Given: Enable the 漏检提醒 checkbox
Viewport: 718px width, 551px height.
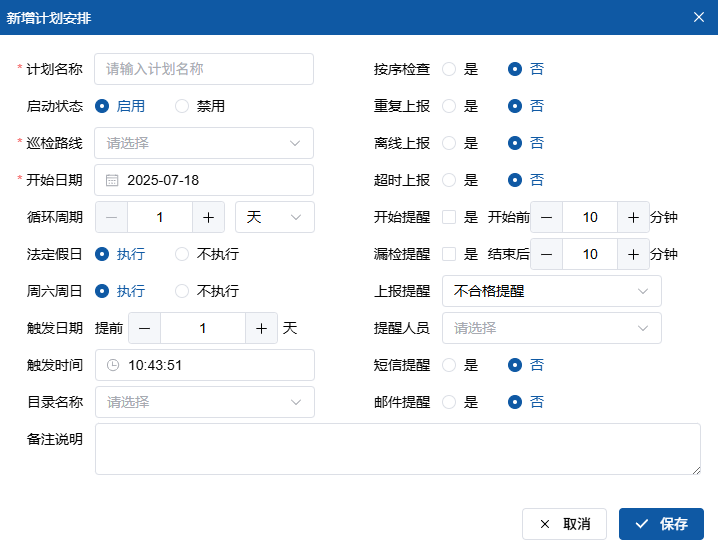Looking at the screenshot, I should coord(449,254).
